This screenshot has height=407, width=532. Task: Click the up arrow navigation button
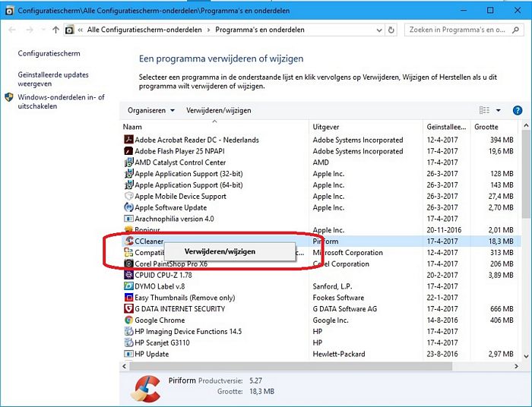pyautogui.click(x=55, y=30)
